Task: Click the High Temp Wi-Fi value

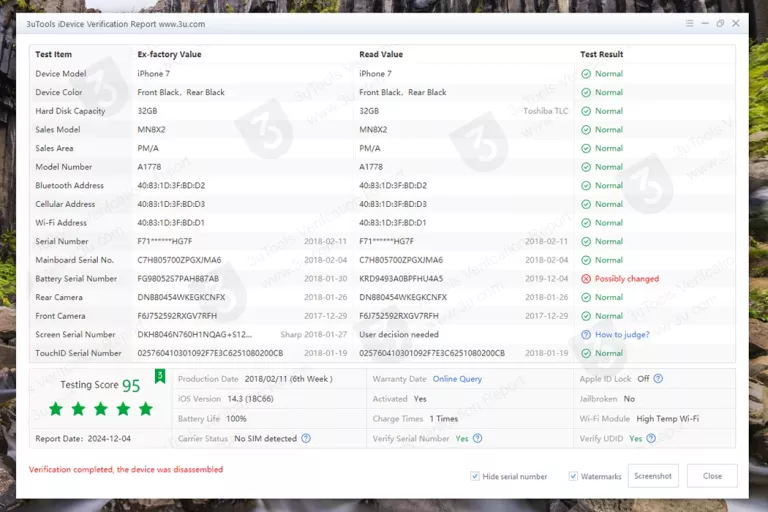Action: click(x=668, y=419)
